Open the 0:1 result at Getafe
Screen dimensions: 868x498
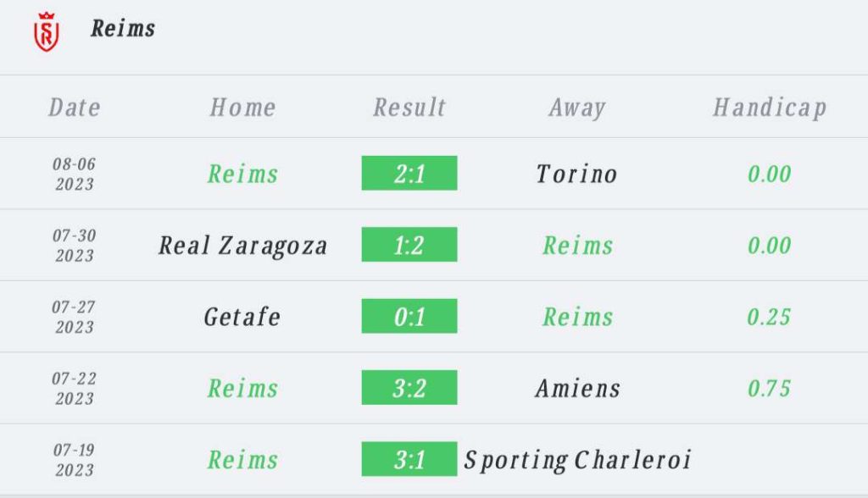tap(409, 316)
